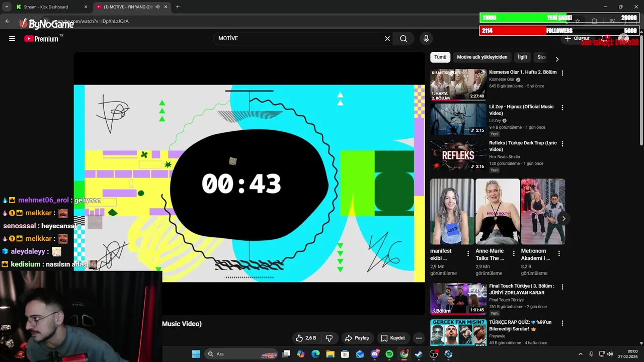644x362 pixels.
Task: Select the Tümü filter chip
Action: point(440,57)
